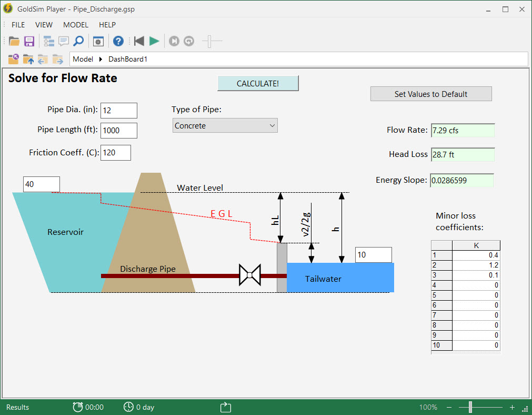This screenshot has height=415, width=532.
Task: Click the K column header
Action: point(476,245)
